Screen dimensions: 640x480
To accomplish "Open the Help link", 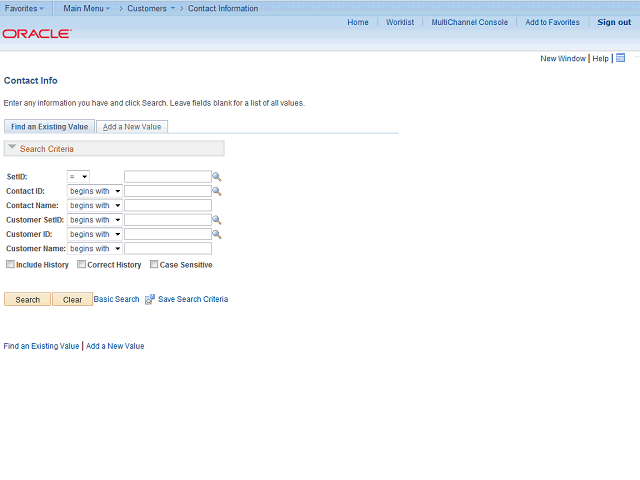I will pyautogui.click(x=600, y=58).
